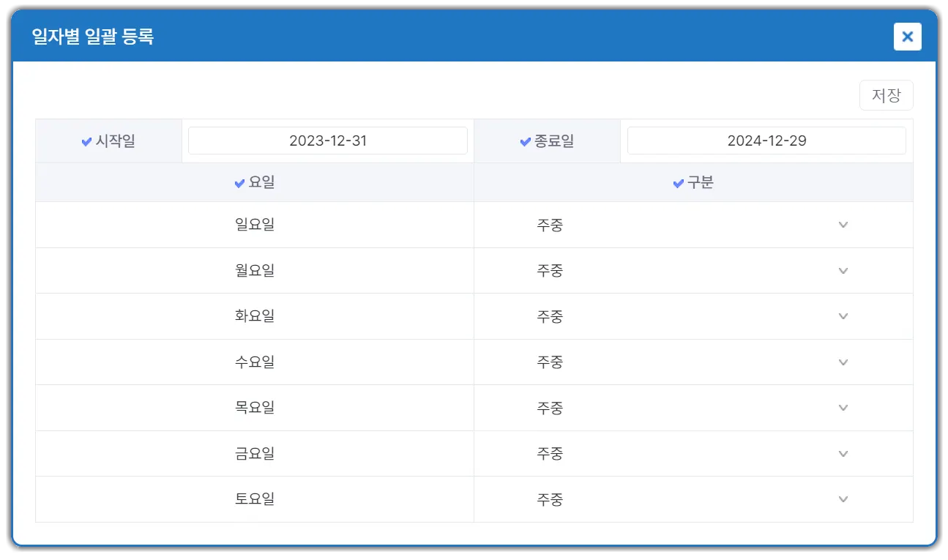The width and height of the screenshot is (948, 560).
Task: Close the 일자별 일괄 등록 dialog
Action: 907,37
